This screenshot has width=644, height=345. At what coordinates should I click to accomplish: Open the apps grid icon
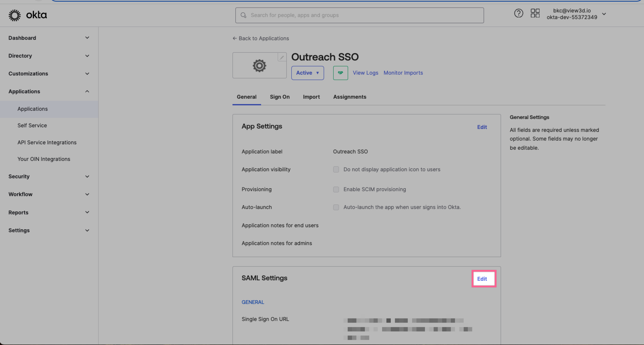pos(535,13)
